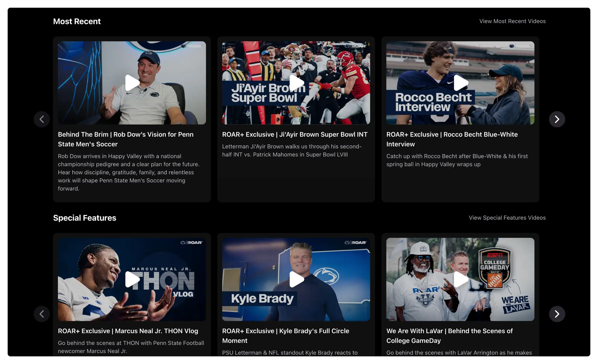Click the Special Features section heading
This screenshot has width=598, height=364.
[84, 218]
